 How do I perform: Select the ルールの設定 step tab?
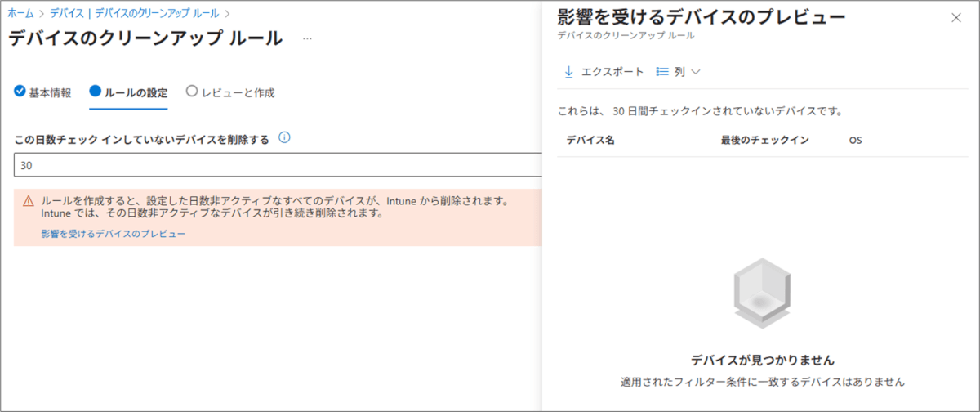(128, 92)
